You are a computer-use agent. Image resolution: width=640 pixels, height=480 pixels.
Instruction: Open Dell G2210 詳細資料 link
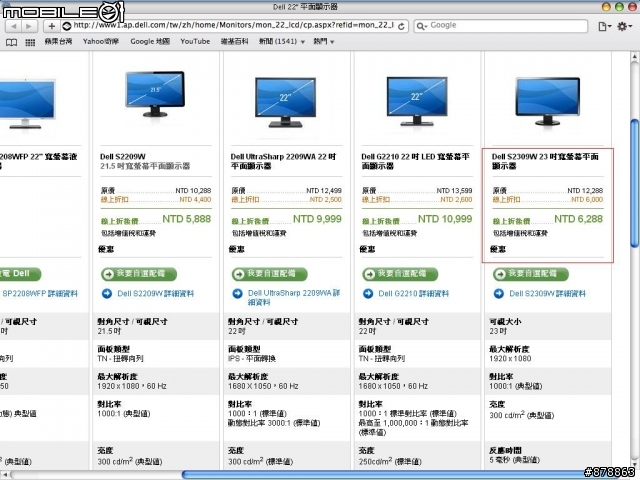[413, 293]
